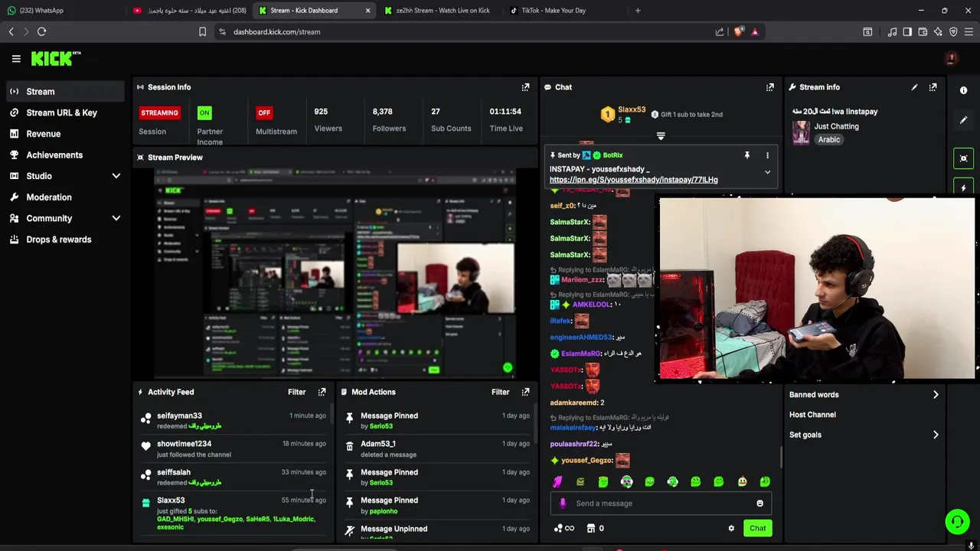
Task: Click the Stream Preview thumbnail
Action: (335, 273)
